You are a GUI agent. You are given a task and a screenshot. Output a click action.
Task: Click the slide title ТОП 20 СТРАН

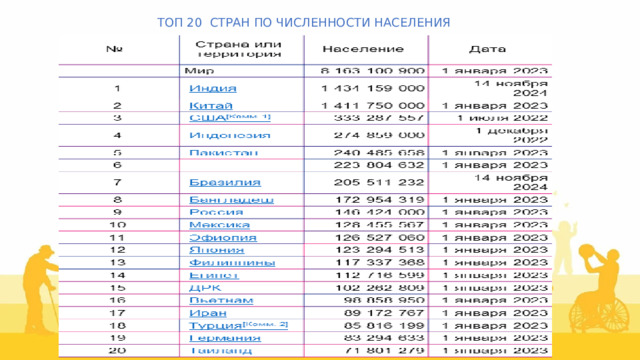[x=304, y=22]
